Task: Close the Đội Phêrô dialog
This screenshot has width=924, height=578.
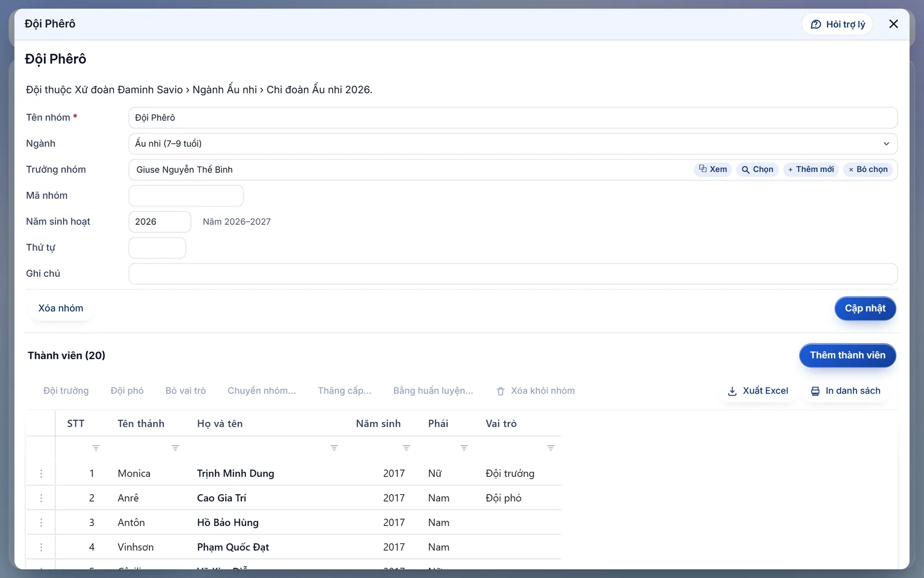Action: click(893, 24)
